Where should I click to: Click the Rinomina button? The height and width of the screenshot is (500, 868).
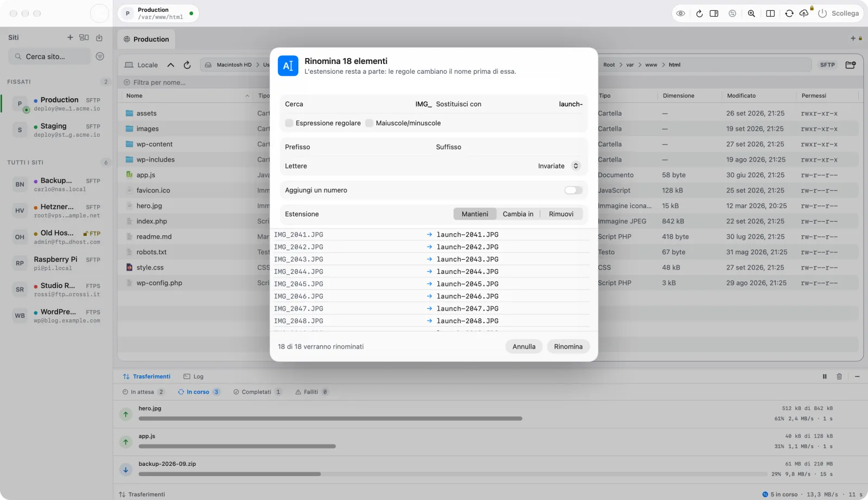coord(568,347)
